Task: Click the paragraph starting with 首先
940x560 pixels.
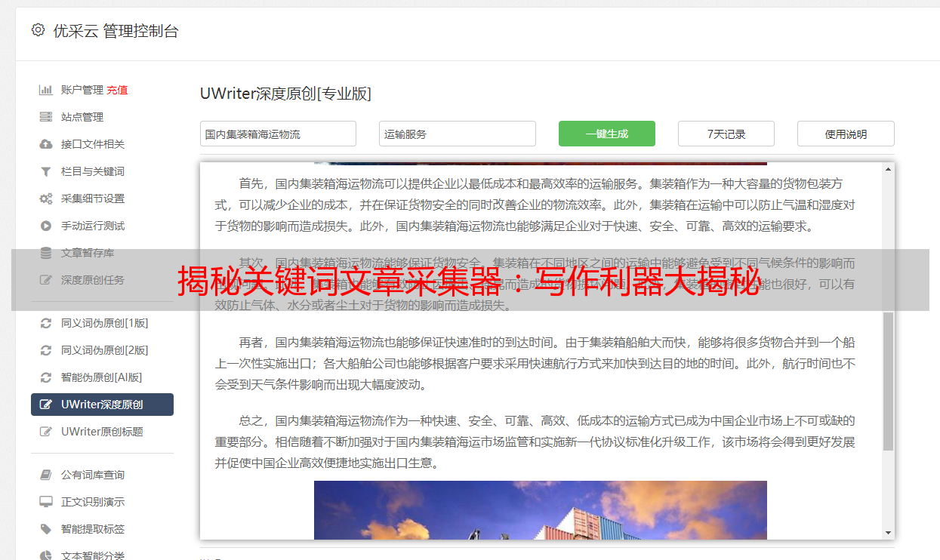Action: (535, 205)
